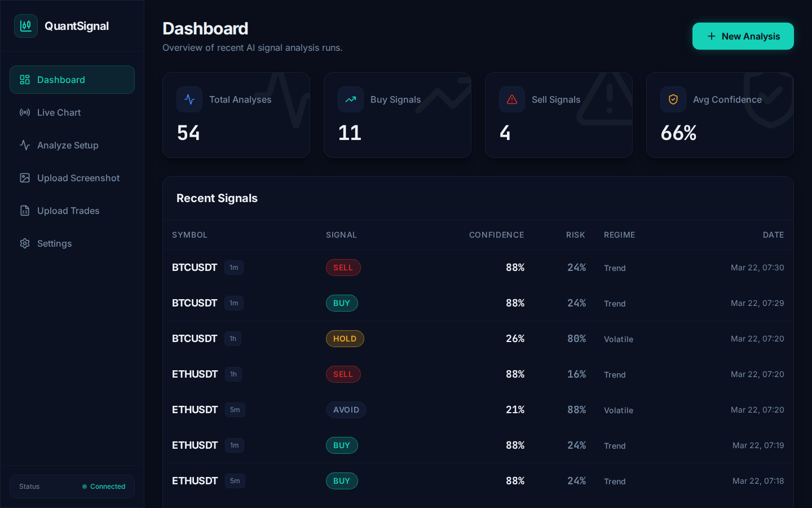Click the Buy Signals trend arrow icon
This screenshot has width=812, height=508.
(x=351, y=99)
